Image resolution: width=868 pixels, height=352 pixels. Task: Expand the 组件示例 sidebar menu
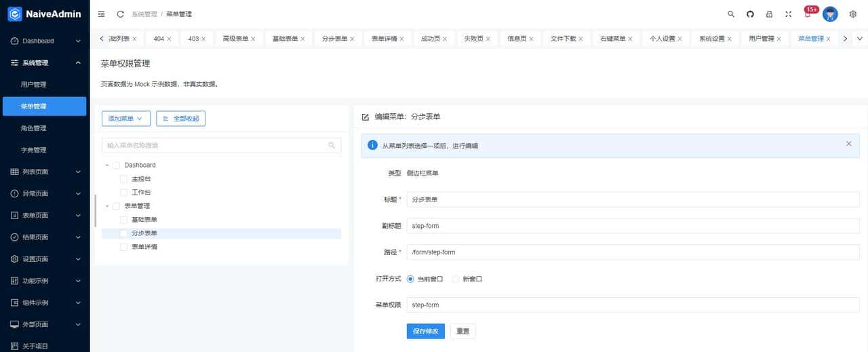click(45, 302)
